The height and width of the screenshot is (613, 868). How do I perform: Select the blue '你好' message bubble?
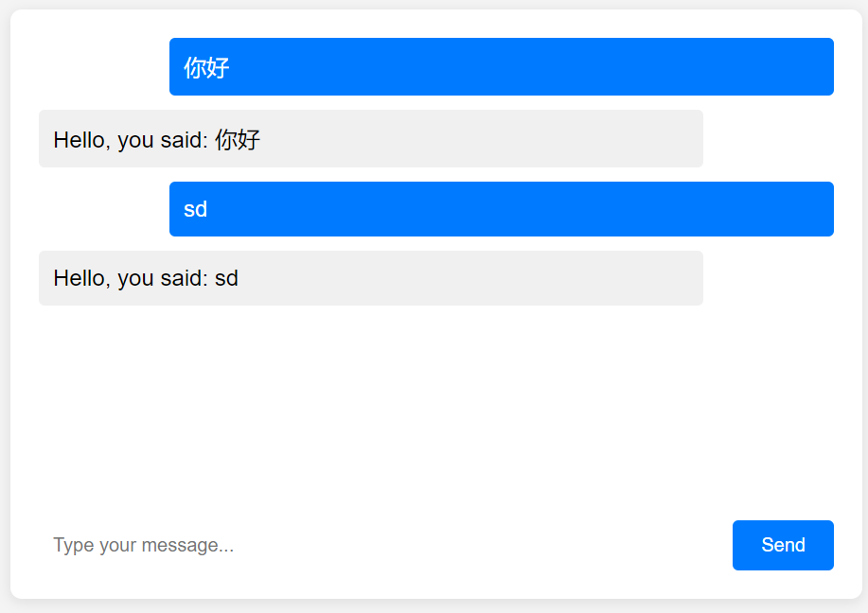[x=502, y=67]
